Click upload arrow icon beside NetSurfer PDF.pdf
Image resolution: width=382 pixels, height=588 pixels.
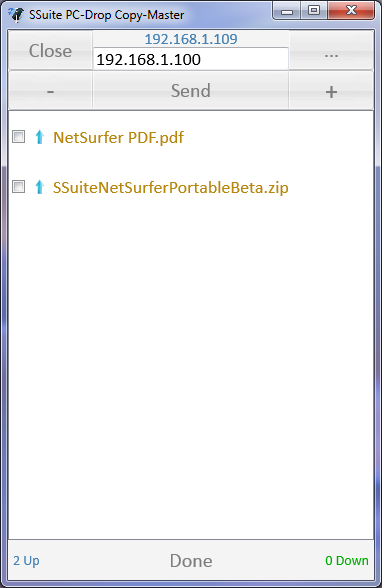39,137
